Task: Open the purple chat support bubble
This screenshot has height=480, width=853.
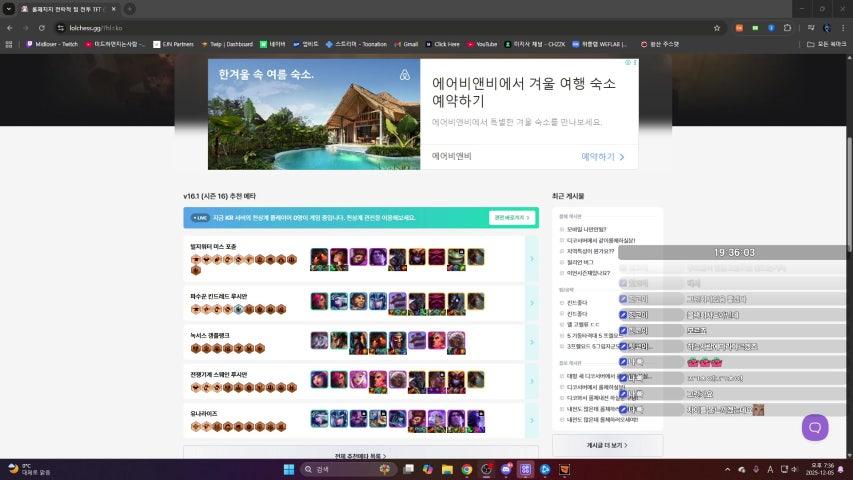Action: point(815,428)
